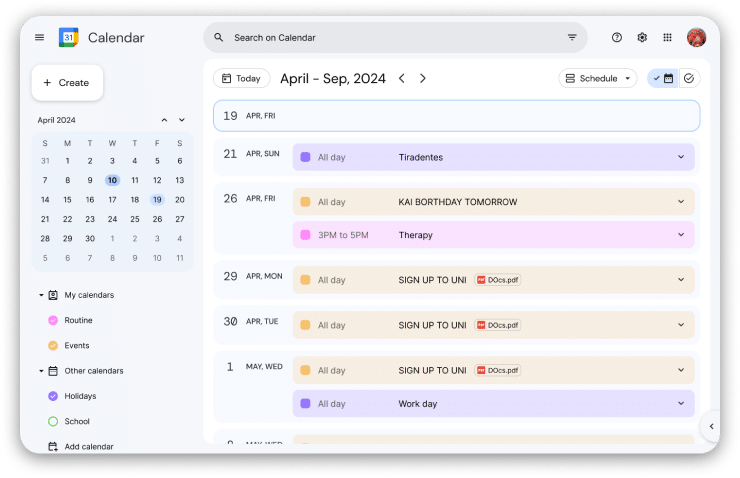Toggle the Holidays calendar checkbox
This screenshot has width=740, height=478.
(53, 396)
